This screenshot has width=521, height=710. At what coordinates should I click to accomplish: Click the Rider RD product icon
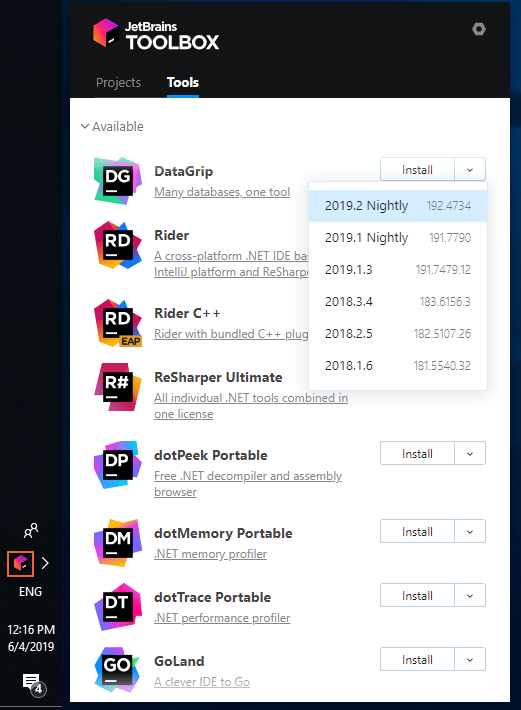[118, 245]
